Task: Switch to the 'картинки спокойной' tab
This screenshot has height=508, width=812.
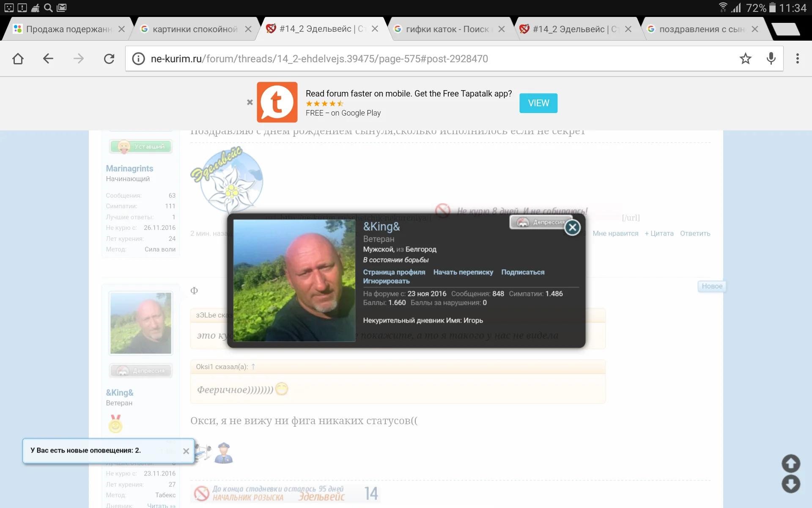Action: click(195, 29)
